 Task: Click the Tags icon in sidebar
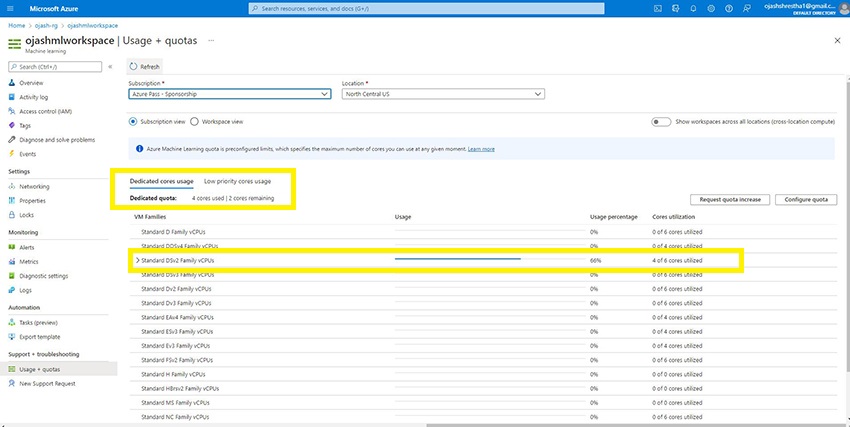[x=11, y=126]
